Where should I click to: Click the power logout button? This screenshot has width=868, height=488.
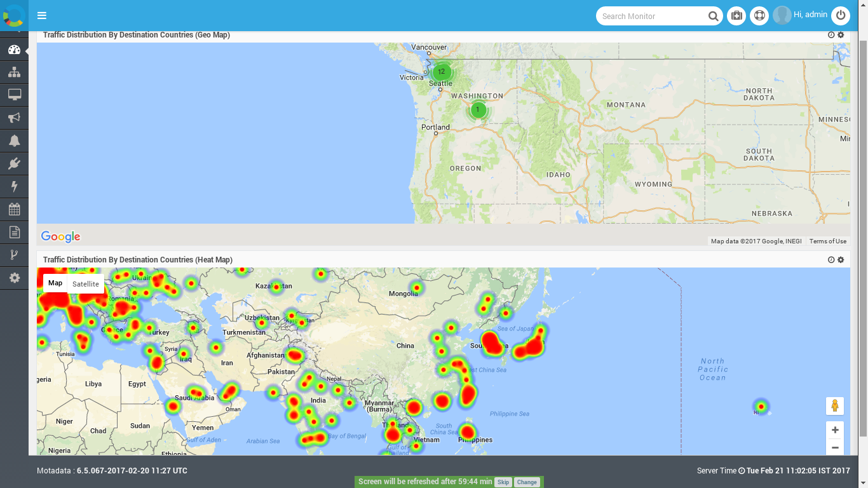(841, 16)
